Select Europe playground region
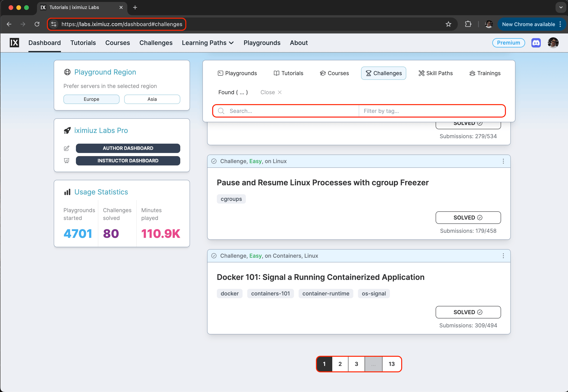 [x=91, y=99]
